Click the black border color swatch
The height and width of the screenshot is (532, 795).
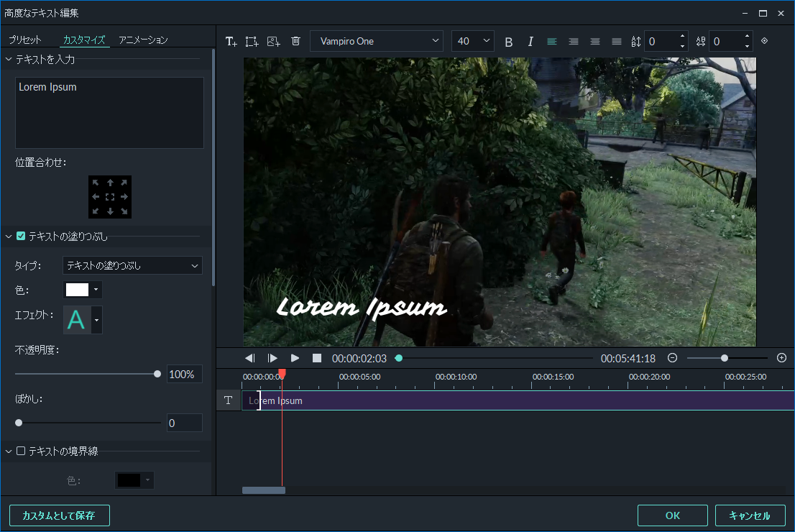coord(129,480)
